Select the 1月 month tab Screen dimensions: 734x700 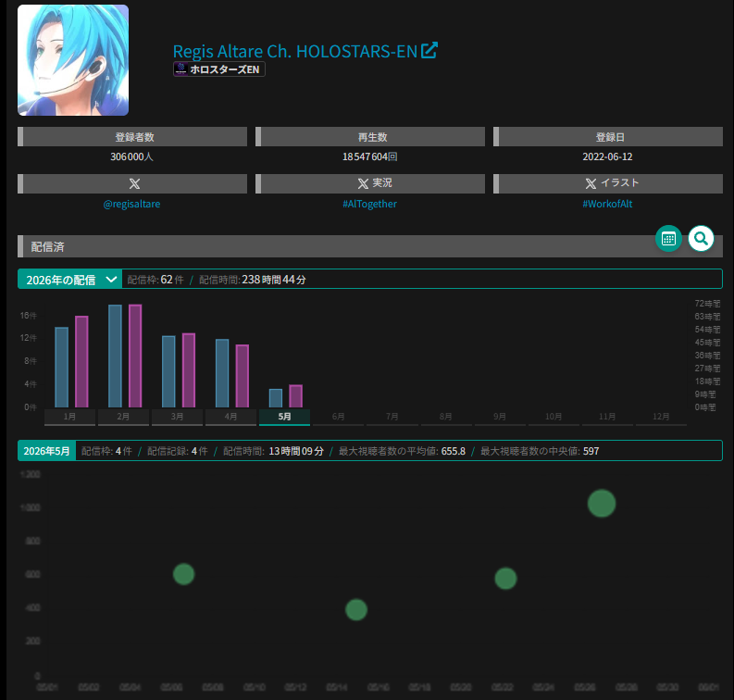[69, 417]
